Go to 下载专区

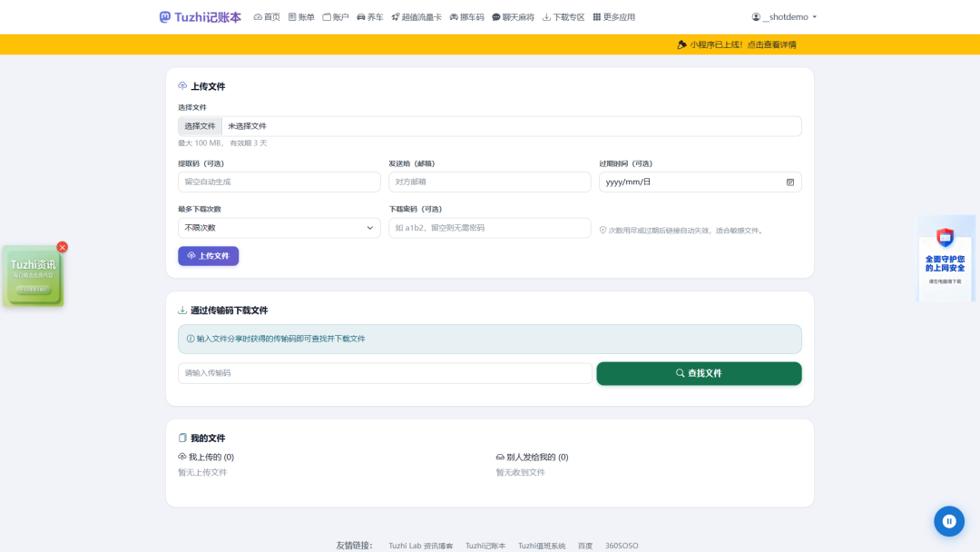(563, 17)
